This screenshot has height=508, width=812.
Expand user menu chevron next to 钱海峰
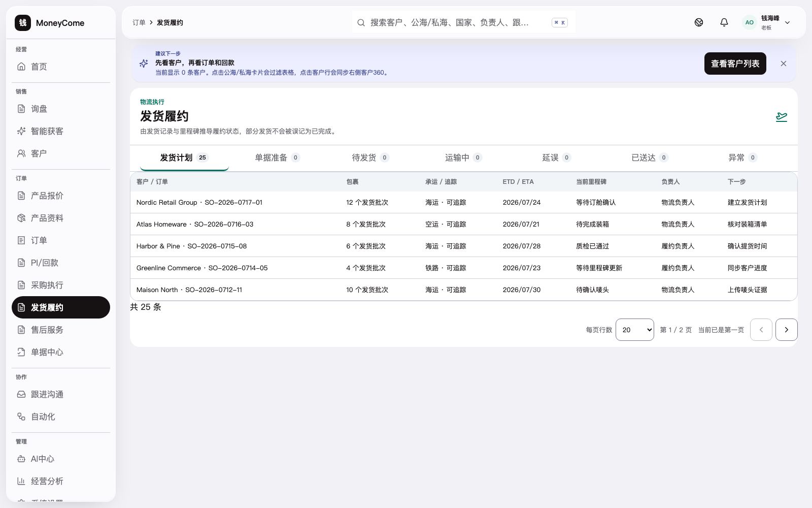point(788,22)
